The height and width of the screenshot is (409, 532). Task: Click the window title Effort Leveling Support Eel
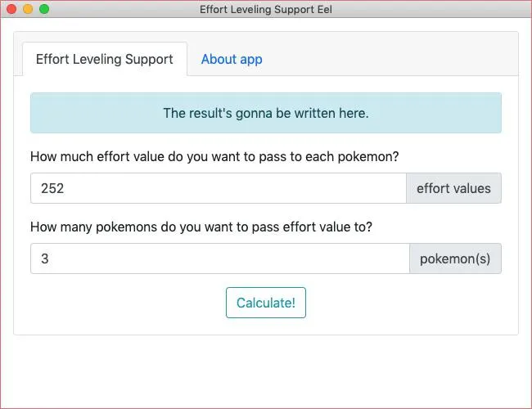pyautogui.click(x=266, y=9)
